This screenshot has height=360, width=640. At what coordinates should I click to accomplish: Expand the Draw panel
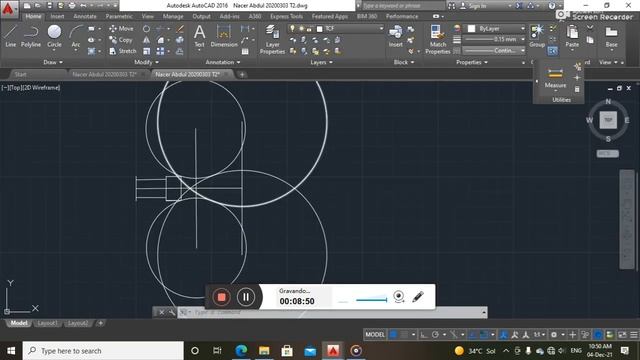pos(53,62)
